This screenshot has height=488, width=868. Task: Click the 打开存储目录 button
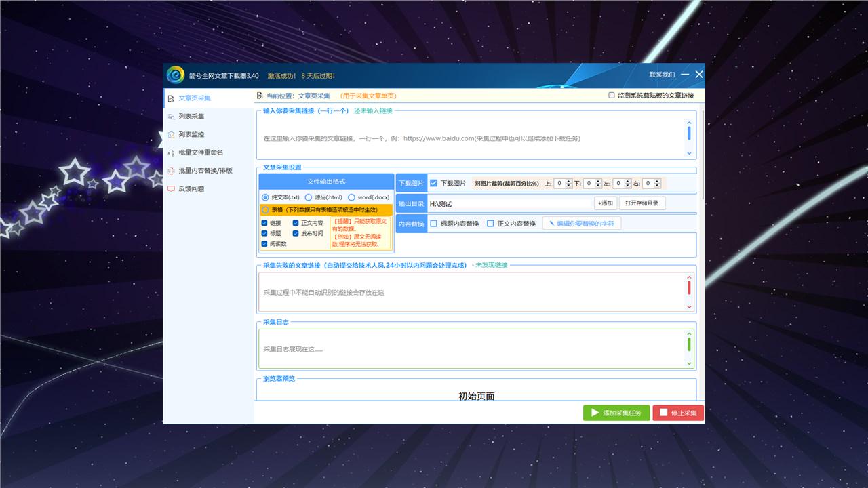(x=642, y=203)
